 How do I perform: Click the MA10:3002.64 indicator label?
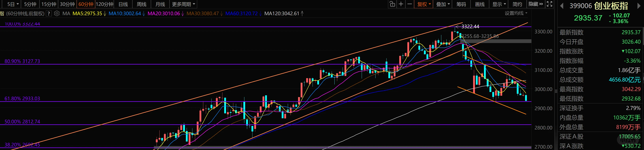point(124,13)
